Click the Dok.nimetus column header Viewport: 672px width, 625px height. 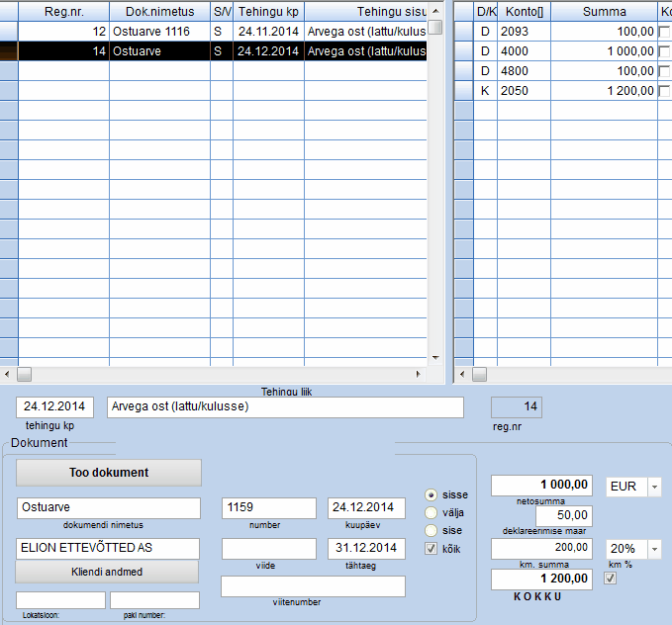160,12
